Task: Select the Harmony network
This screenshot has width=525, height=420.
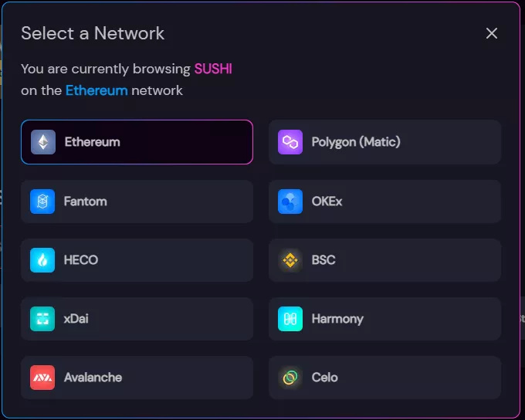Action: (x=384, y=319)
